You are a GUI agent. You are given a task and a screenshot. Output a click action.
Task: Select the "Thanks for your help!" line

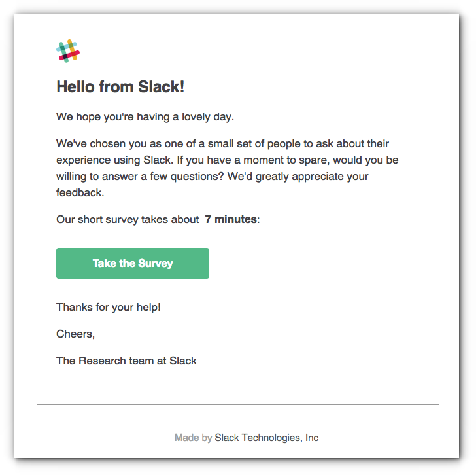109,307
